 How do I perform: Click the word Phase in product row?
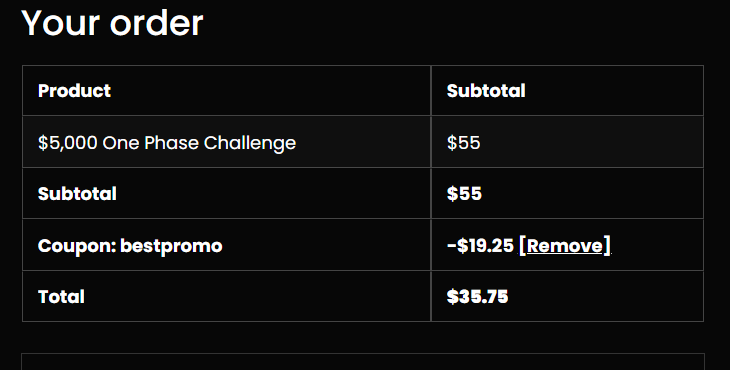coord(172,142)
